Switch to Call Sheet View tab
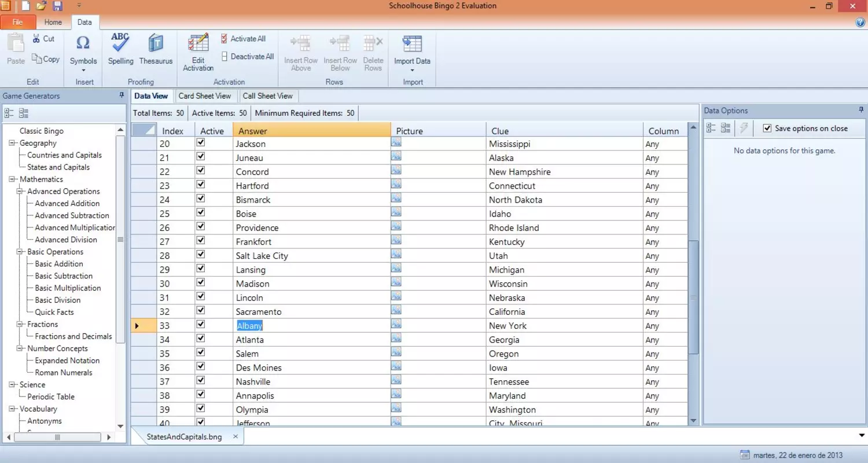 [268, 96]
